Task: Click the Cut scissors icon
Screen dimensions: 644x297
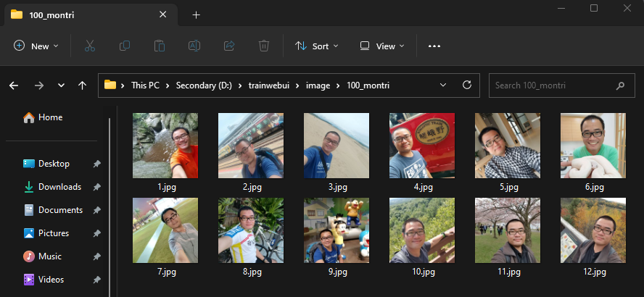Action: (90, 46)
